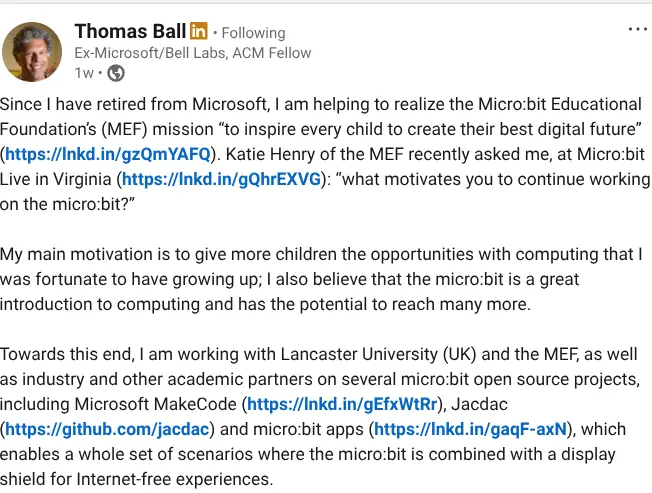Open the three-dot post options menu
The width and height of the screenshot is (652, 493).
click(637, 30)
